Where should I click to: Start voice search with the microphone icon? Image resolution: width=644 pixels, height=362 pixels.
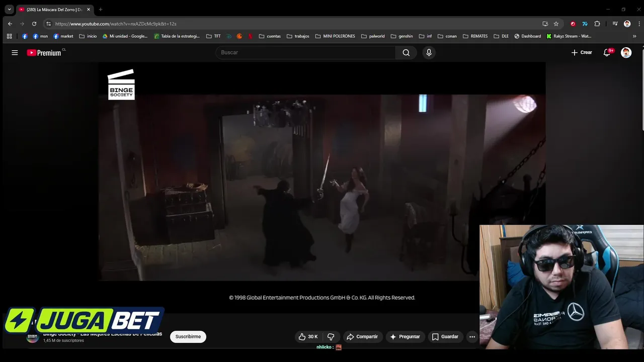click(429, 52)
